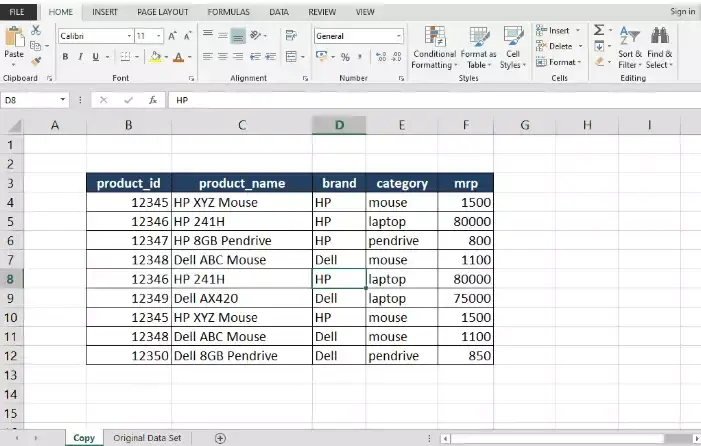Toggle Align Right for text
The height and width of the screenshot is (446, 701).
pos(238,57)
